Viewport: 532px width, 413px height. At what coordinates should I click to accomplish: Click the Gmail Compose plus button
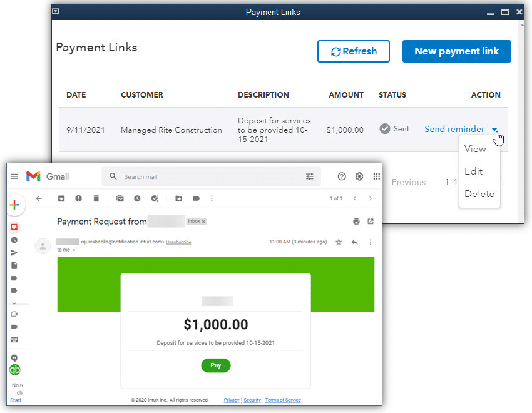tap(14, 205)
